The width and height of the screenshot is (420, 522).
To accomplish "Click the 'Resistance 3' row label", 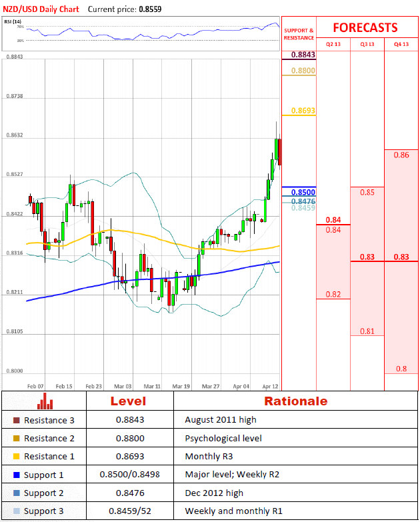I will [49, 420].
